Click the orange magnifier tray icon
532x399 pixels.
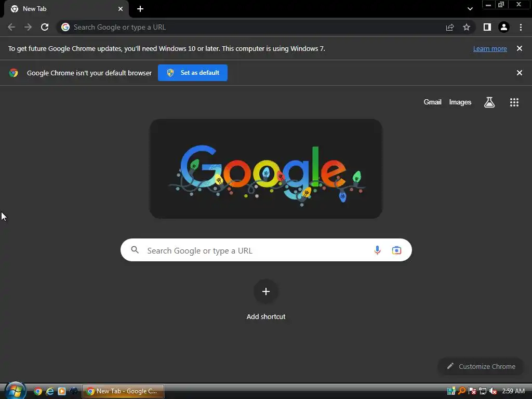[x=461, y=391]
